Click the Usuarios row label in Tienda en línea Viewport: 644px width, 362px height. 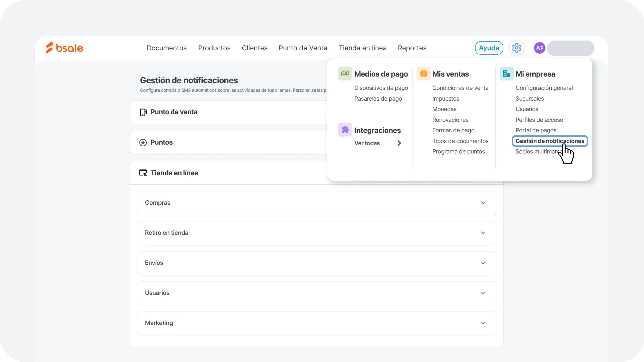point(157,293)
